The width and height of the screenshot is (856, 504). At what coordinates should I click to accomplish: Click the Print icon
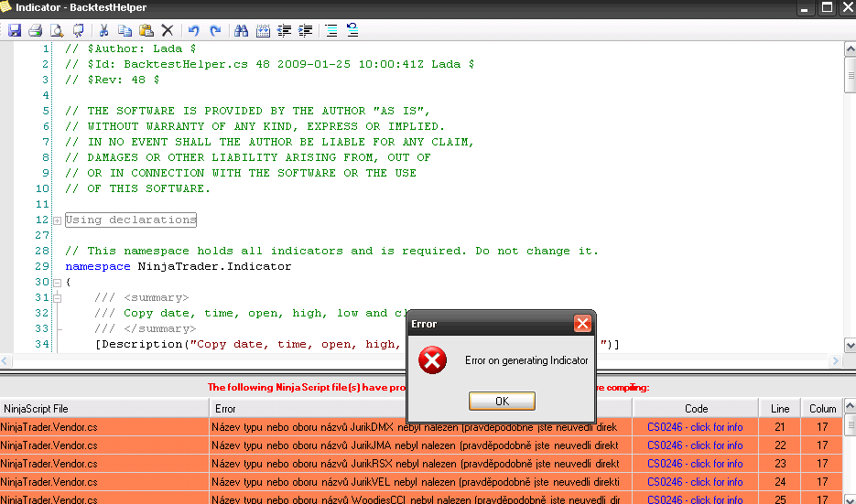click(36, 30)
